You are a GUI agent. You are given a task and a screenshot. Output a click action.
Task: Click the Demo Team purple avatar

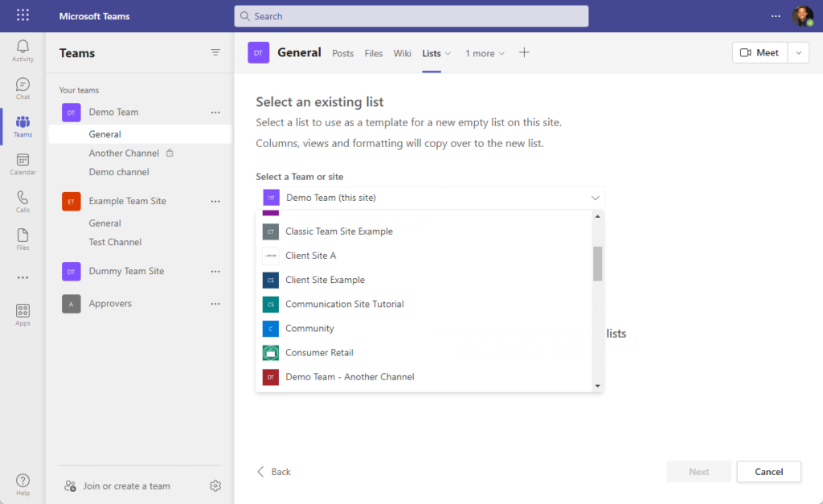(72, 113)
